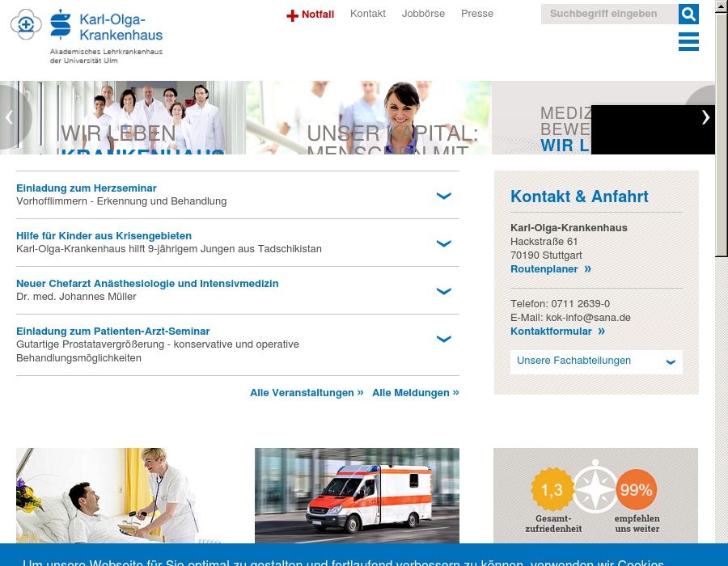This screenshot has height=566, width=728.
Task: Open the hamburger navigation menu
Action: point(688,41)
